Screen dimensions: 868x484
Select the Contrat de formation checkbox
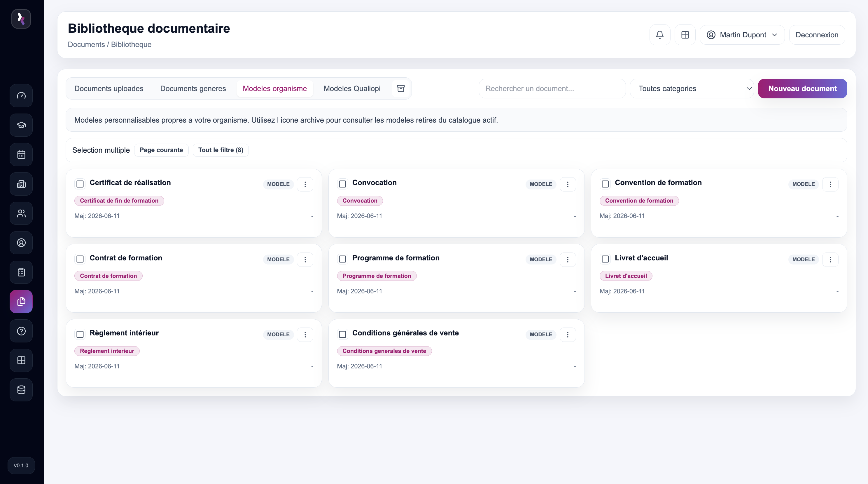[80, 259]
